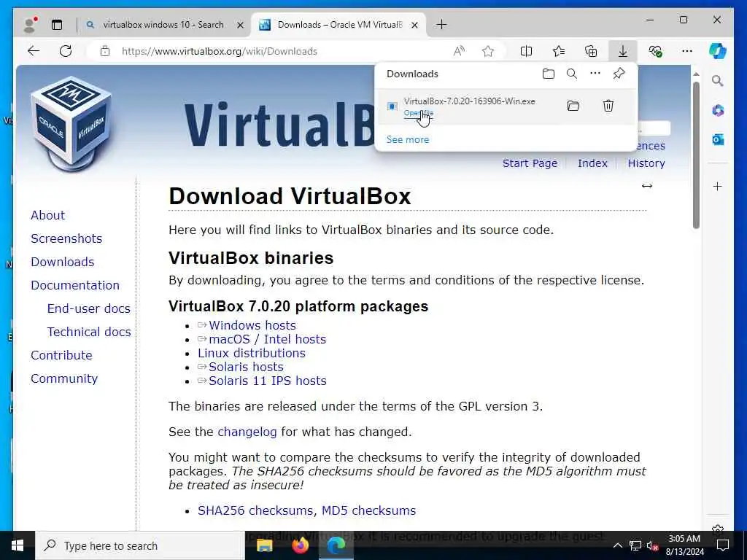Open downloads folder icon in Downloads panel
This screenshot has height=560, width=747.
(549, 74)
